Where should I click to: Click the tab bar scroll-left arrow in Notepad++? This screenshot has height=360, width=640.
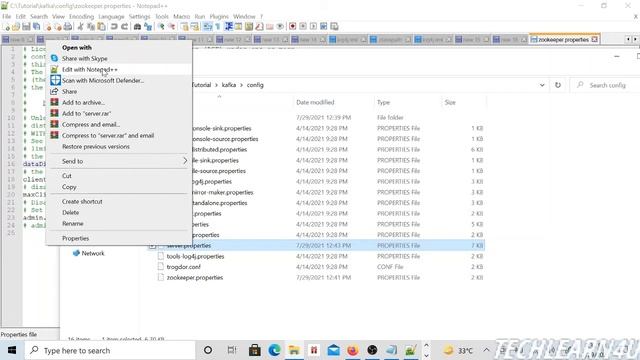point(628,39)
